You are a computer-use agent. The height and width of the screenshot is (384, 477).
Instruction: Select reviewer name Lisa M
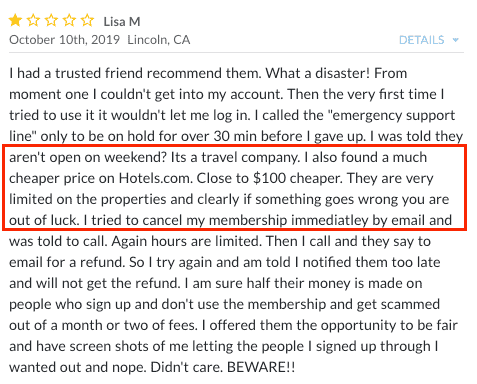tap(122, 22)
